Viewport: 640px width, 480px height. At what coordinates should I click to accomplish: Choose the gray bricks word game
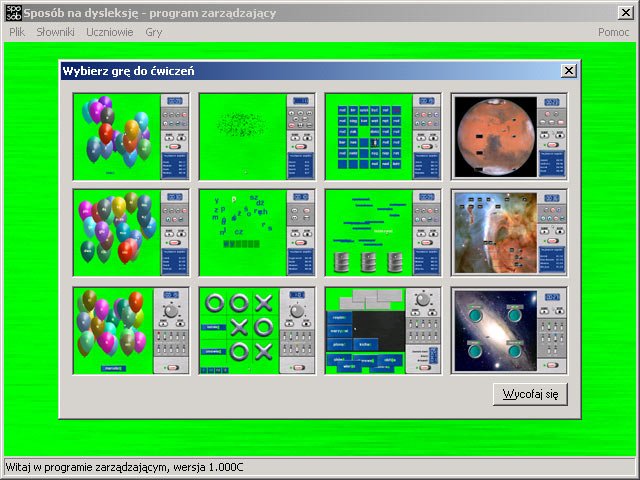coord(383,331)
